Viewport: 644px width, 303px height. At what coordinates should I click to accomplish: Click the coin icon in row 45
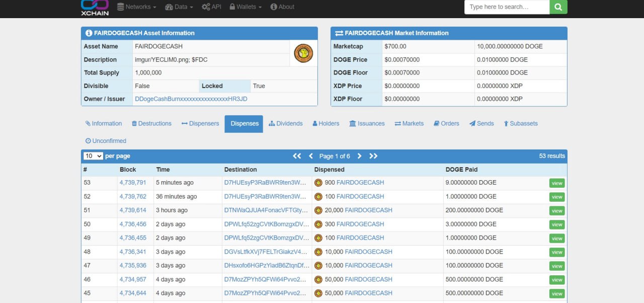point(318,293)
